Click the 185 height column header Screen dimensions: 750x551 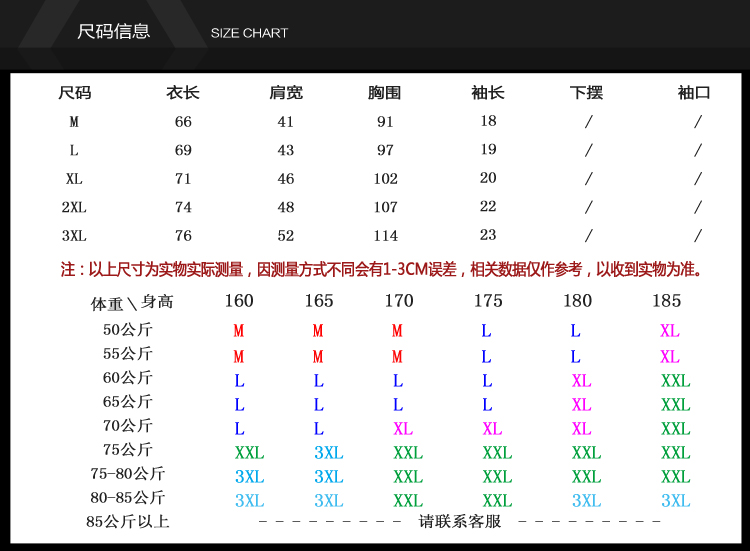tap(666, 301)
